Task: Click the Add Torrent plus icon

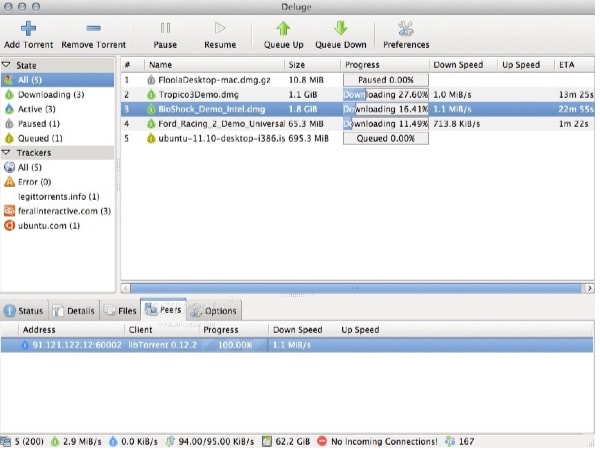Action: click(x=28, y=28)
